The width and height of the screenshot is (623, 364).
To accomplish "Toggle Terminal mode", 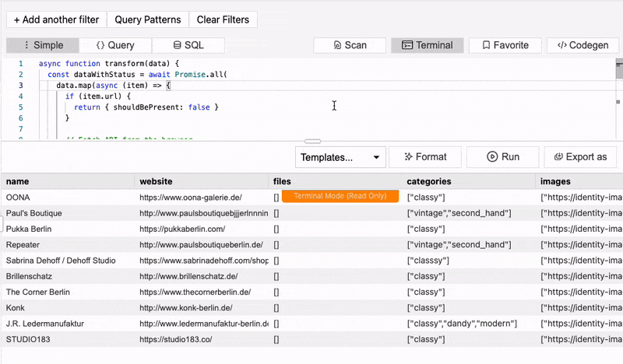I will point(428,45).
